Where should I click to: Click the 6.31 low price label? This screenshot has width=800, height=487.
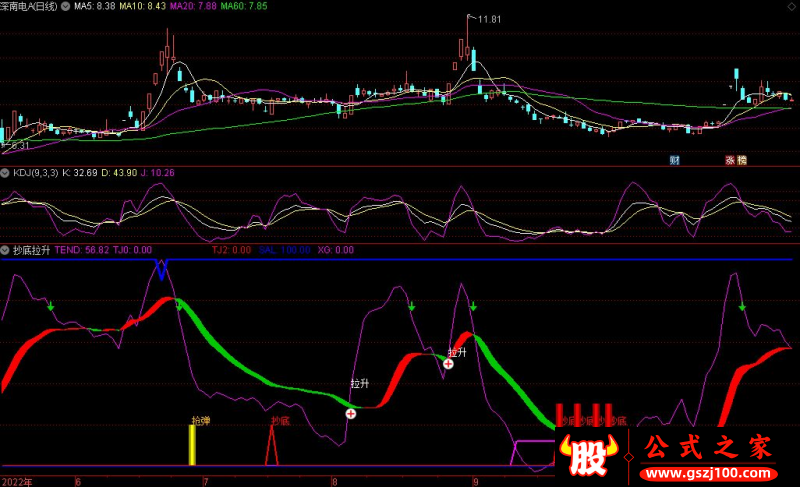[x=18, y=146]
